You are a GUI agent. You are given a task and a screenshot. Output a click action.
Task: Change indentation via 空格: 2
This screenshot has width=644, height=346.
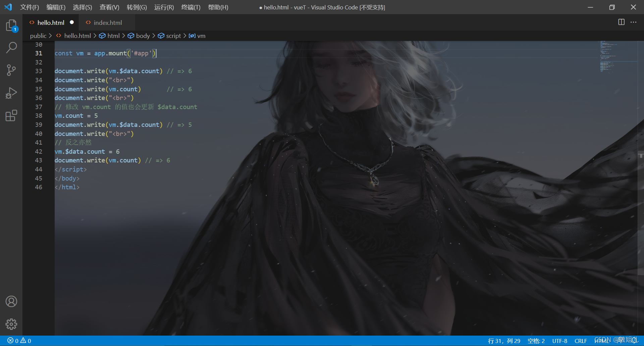click(536, 341)
